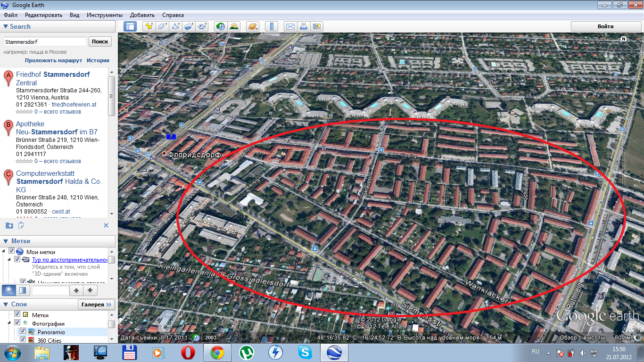This screenshot has height=362, width=644.
Task: Click the Войти sign-in button
Action: (605, 26)
